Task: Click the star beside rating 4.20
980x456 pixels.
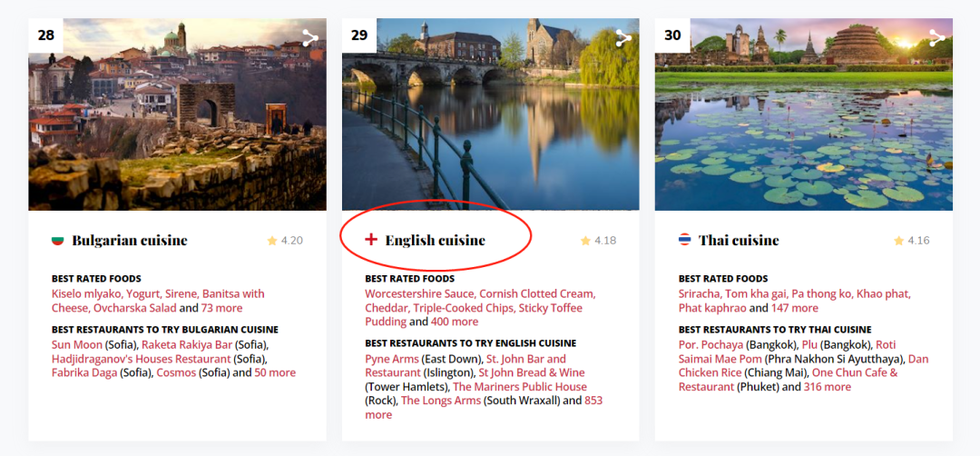Action: (x=272, y=240)
